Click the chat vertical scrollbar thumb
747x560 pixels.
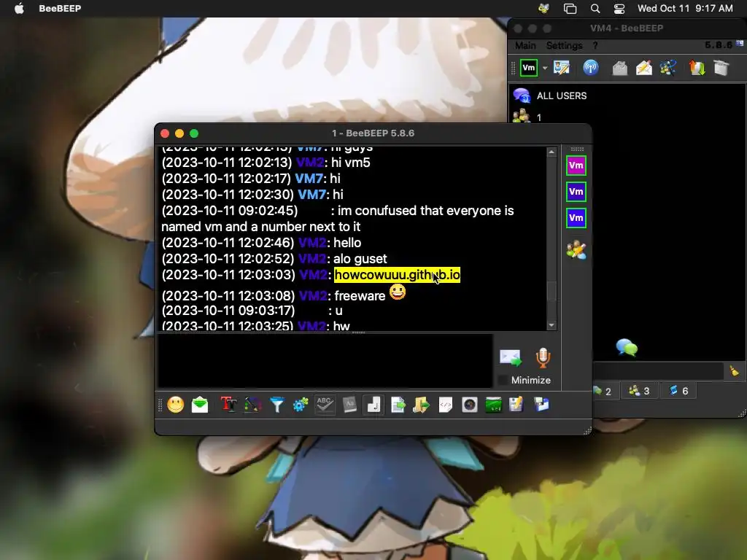(551, 291)
